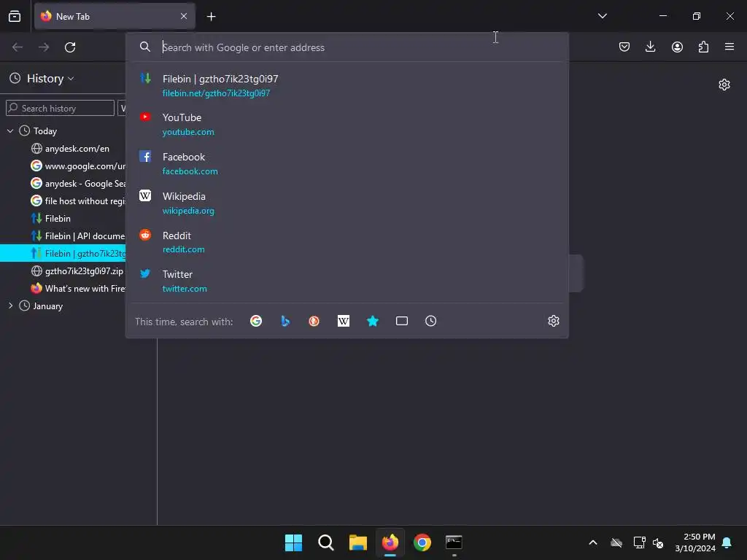The height and width of the screenshot is (560, 747).
Task: Open new tab page settings gear
Action: pyautogui.click(x=724, y=85)
